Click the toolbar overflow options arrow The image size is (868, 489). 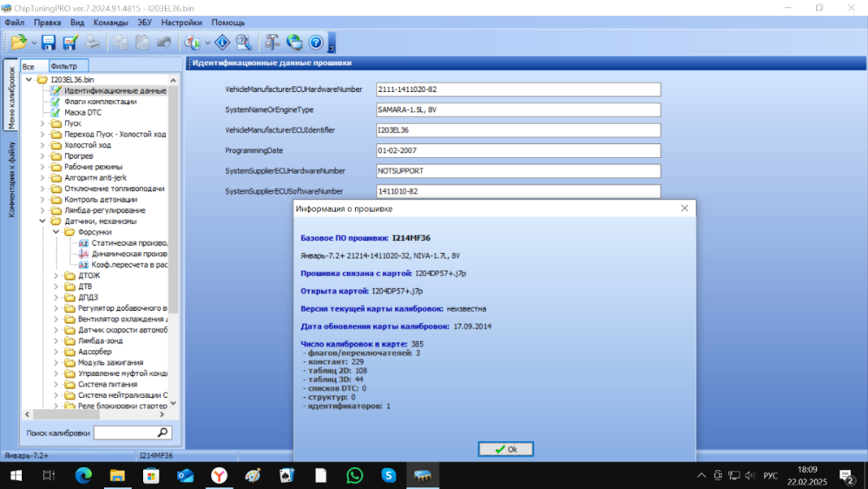click(332, 43)
